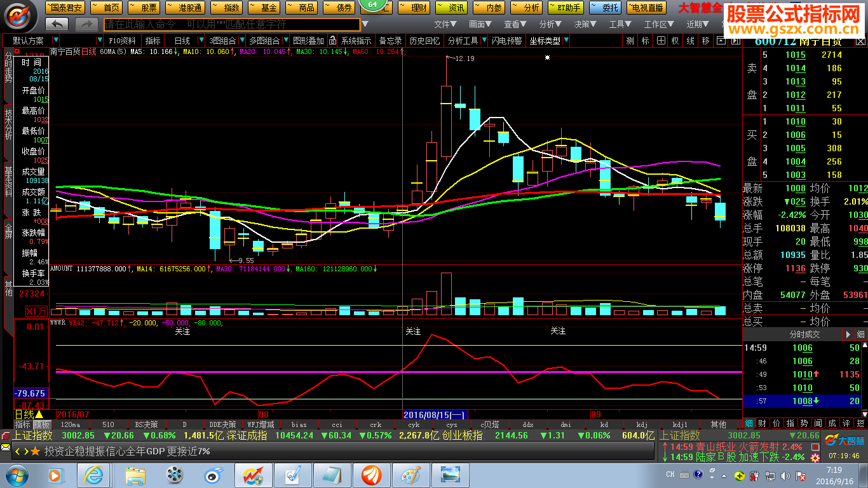
Task: Click the 2016/08/15 date marker on timeline
Action: pyautogui.click(x=435, y=415)
